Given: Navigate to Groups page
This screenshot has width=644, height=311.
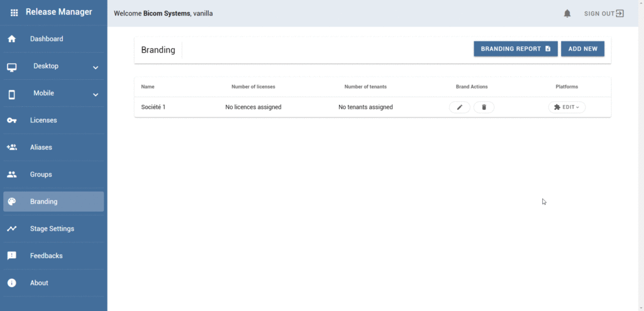Looking at the screenshot, I should pos(53,175).
